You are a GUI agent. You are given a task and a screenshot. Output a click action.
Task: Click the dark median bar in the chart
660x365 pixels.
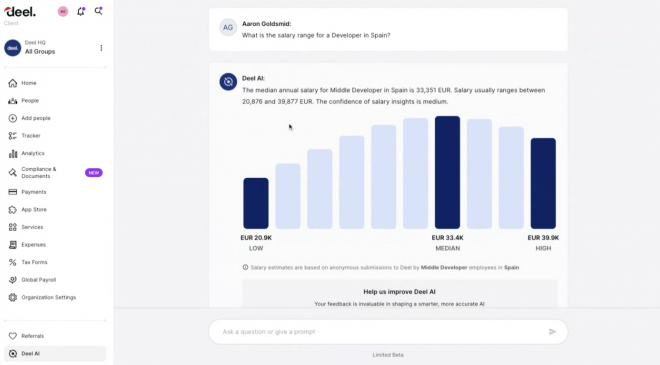pyautogui.click(x=447, y=173)
